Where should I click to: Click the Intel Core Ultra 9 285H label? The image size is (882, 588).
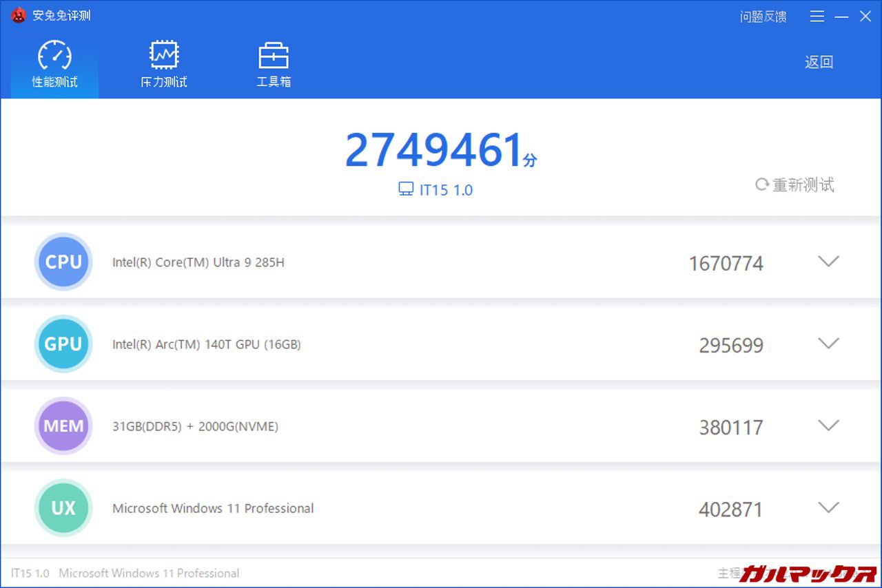(198, 262)
